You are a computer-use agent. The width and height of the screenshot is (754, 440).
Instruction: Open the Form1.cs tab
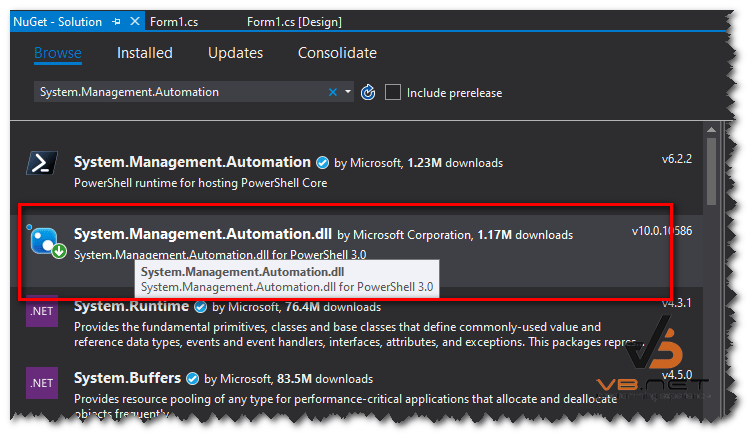[x=174, y=22]
